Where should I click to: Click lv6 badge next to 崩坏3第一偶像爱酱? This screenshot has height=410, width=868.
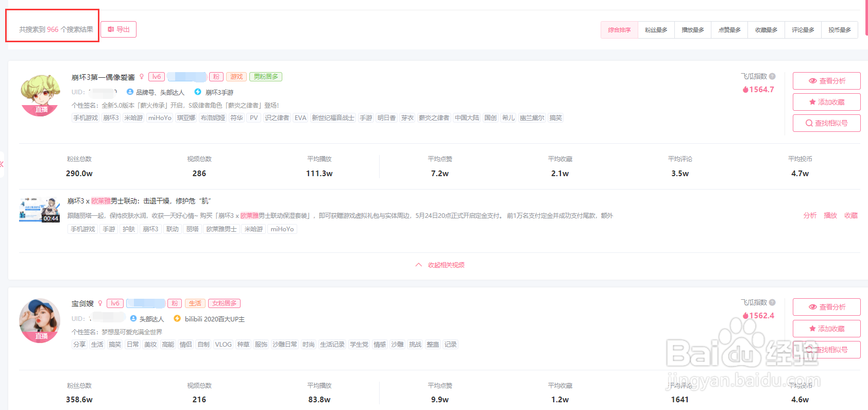tap(157, 77)
